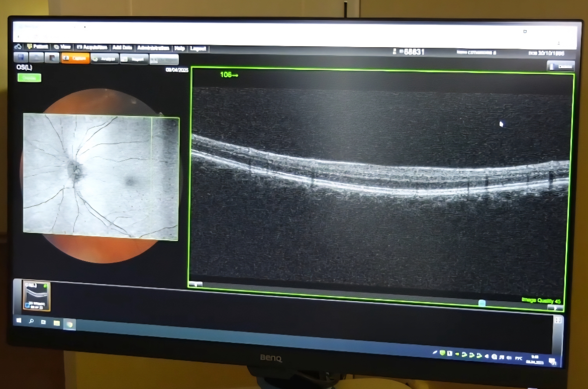Click the OS(L) eye label

click(25, 67)
